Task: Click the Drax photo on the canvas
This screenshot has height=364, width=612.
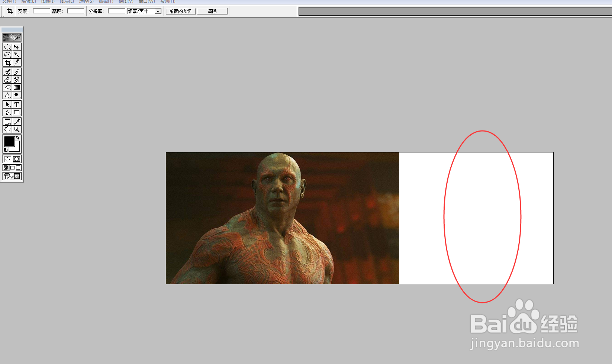Action: (283, 218)
